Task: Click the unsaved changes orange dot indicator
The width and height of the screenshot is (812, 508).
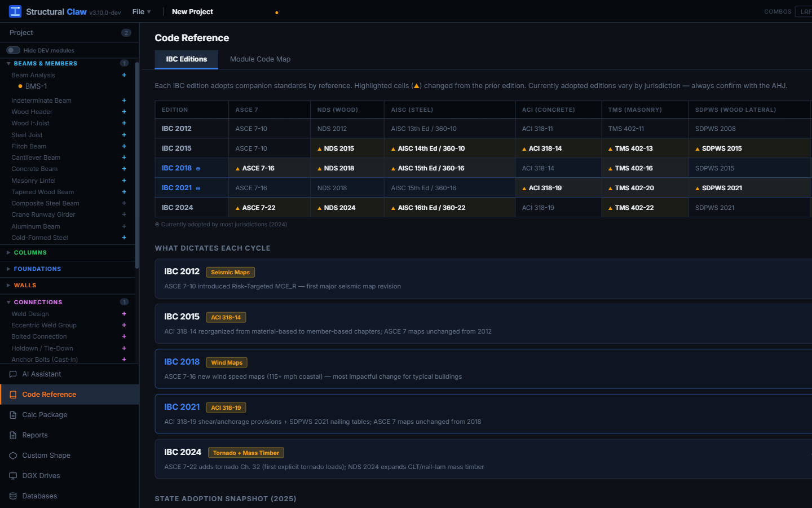Action: click(276, 12)
